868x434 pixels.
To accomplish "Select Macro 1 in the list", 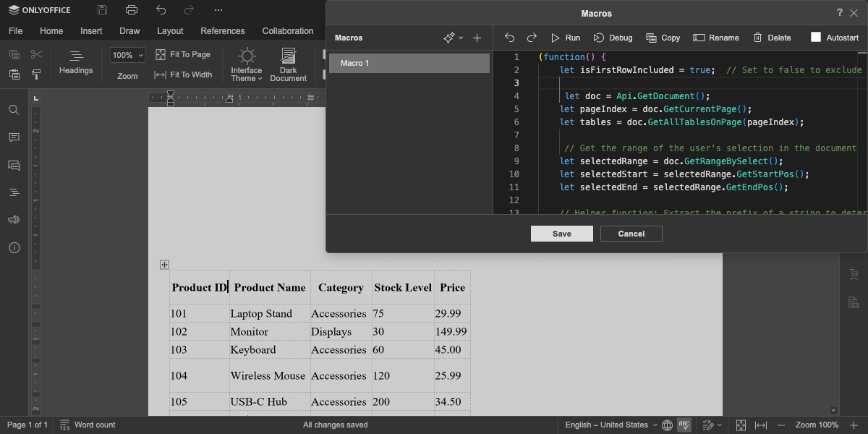I will click(409, 63).
